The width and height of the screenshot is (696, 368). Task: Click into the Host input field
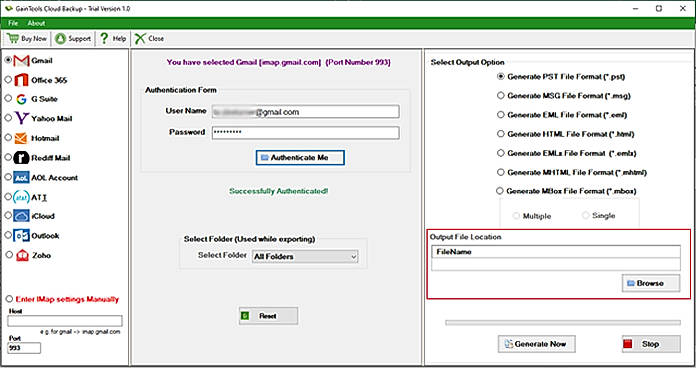coord(65,321)
